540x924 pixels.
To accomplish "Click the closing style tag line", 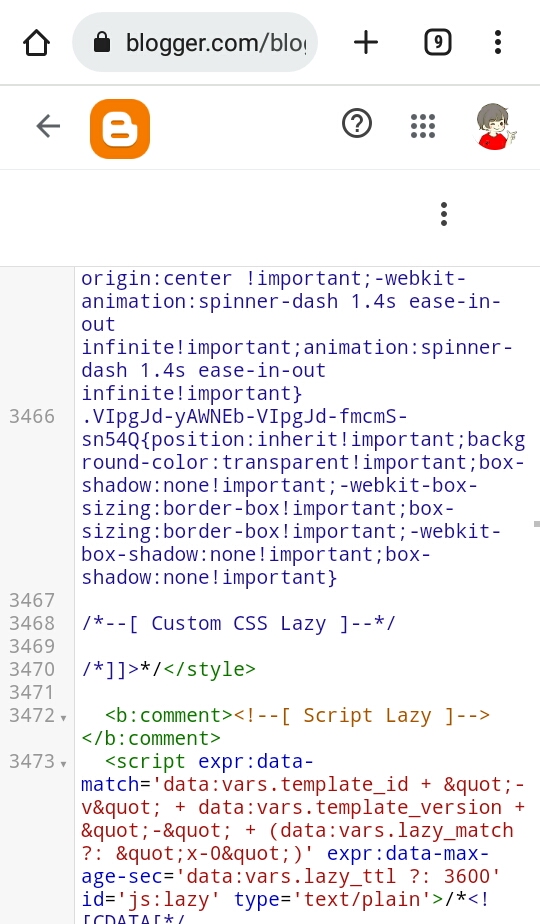I will (x=168, y=669).
